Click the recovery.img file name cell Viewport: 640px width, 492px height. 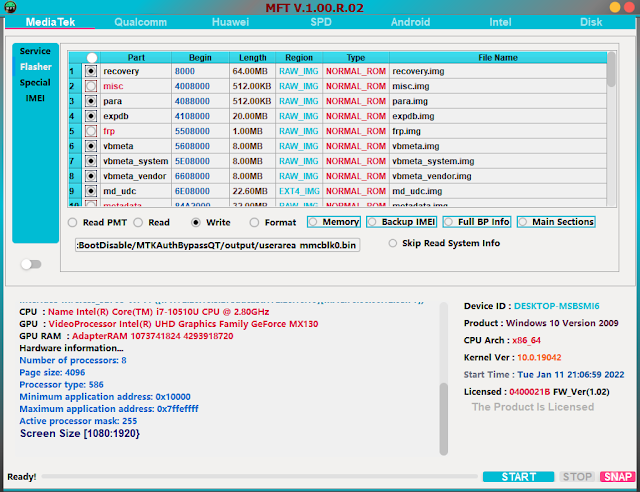(498, 71)
